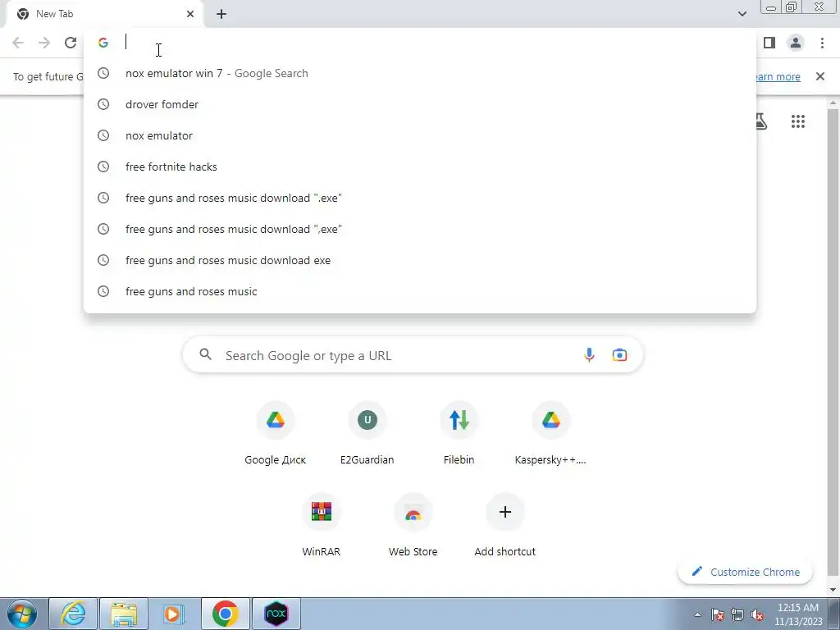Screen dimensions: 840x630
Task: Open the Google Диск shortcut
Action: 276,435
